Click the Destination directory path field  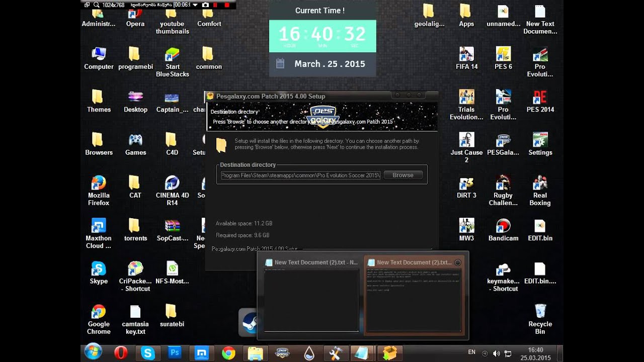tap(300, 175)
